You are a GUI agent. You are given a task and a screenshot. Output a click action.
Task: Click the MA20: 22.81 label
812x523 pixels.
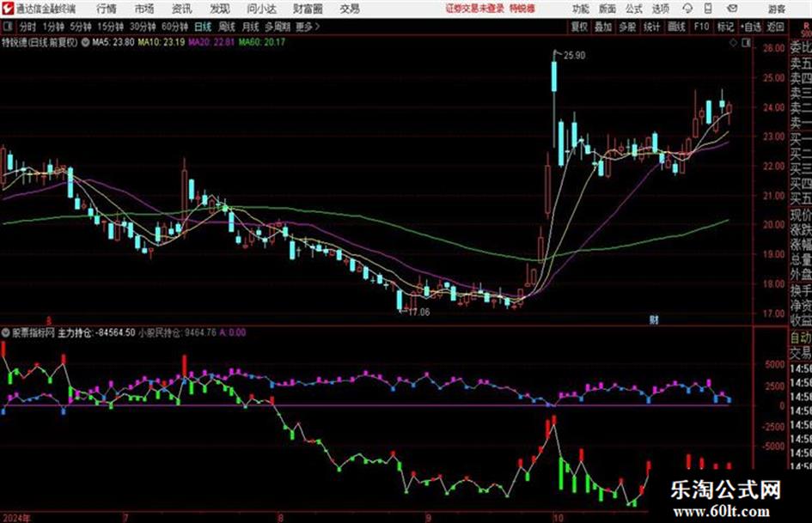pos(211,42)
